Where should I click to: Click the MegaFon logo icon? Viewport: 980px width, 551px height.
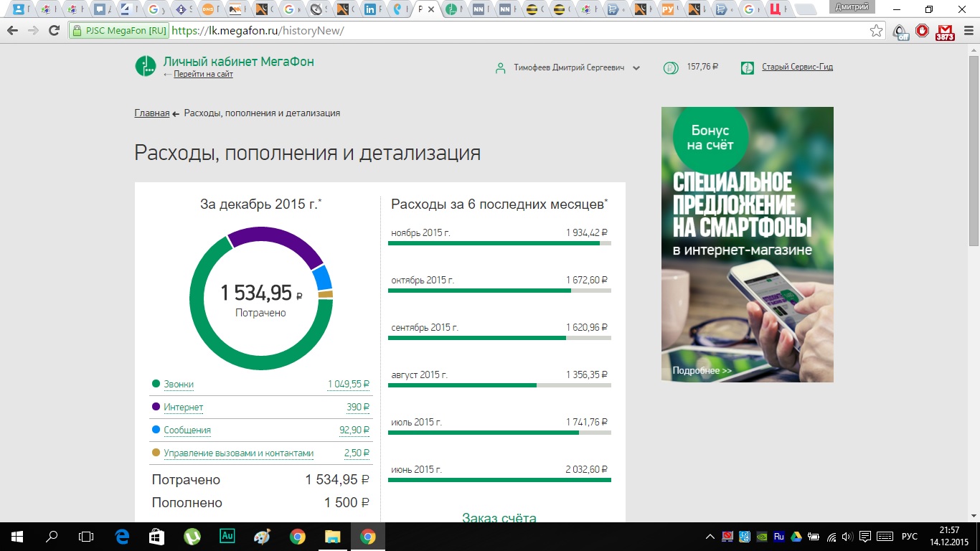point(146,66)
